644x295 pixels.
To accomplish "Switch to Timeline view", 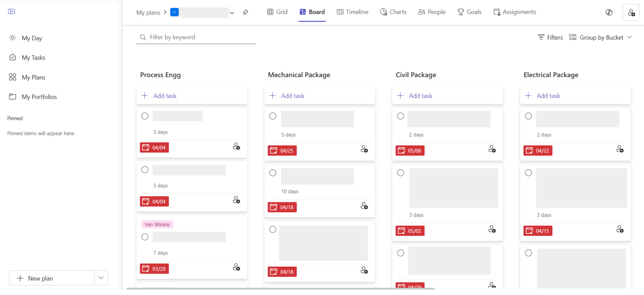I will tap(352, 12).
